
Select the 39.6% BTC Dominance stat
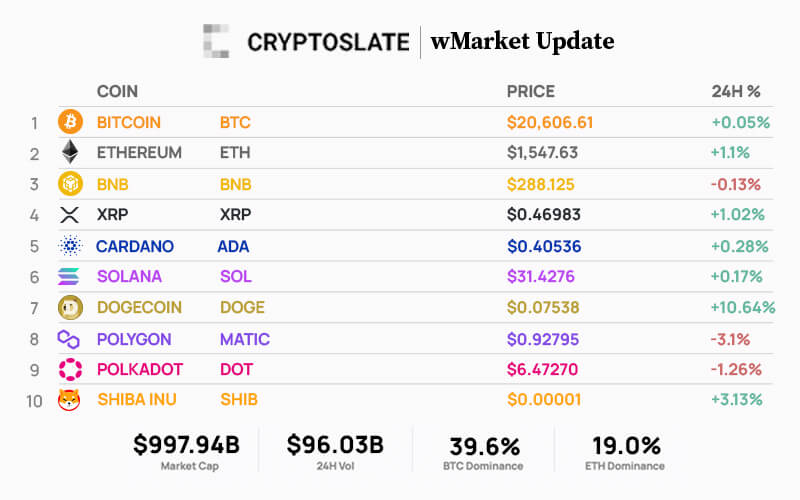pos(482,445)
